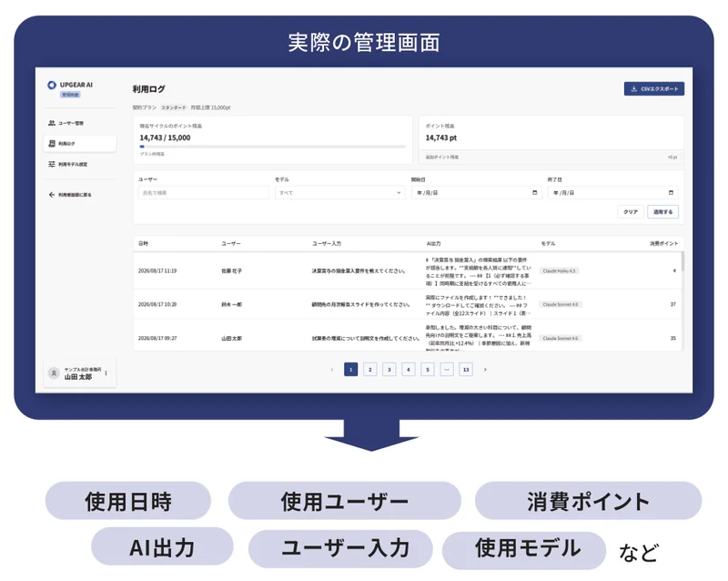
Task: Click the point balance progress bar
Action: tap(272, 147)
